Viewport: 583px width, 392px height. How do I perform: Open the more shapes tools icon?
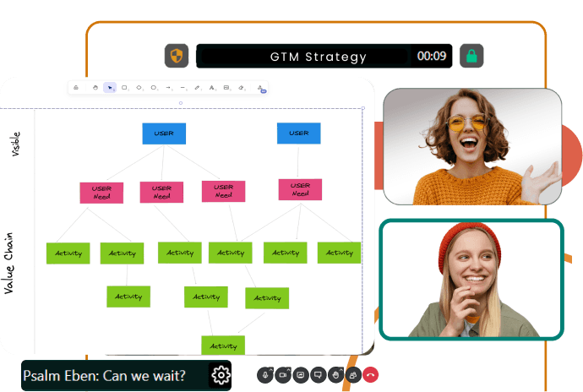pyautogui.click(x=260, y=89)
